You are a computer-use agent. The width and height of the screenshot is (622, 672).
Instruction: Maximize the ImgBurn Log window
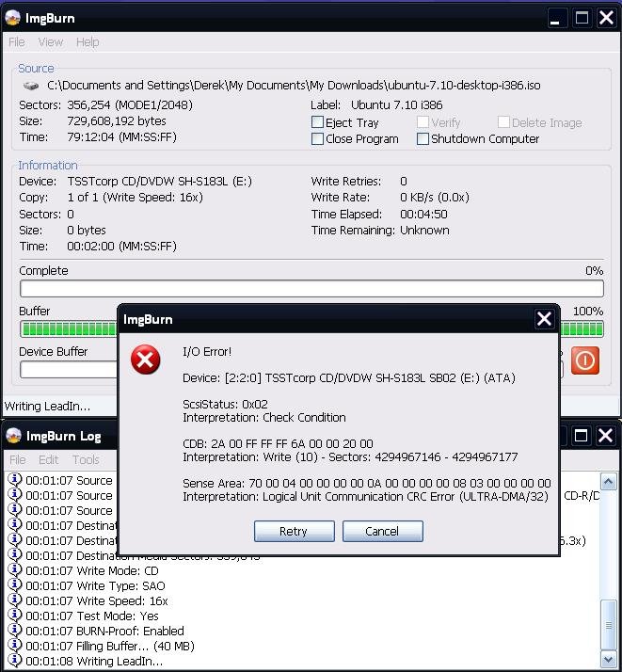581,436
